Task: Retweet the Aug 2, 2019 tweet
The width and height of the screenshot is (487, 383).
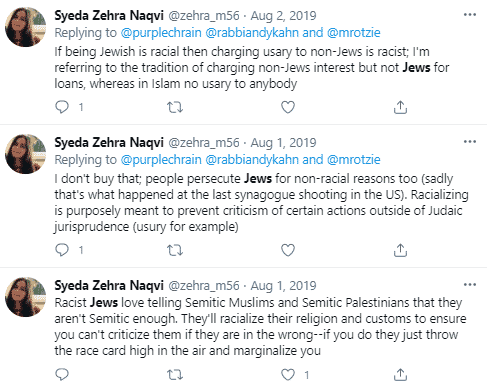Action: coord(175,107)
